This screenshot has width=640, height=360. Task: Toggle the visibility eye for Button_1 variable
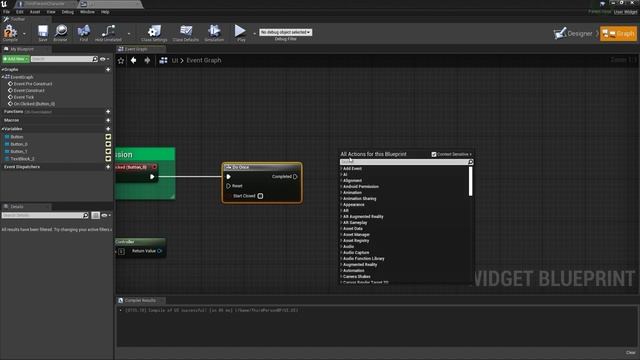click(x=108, y=151)
